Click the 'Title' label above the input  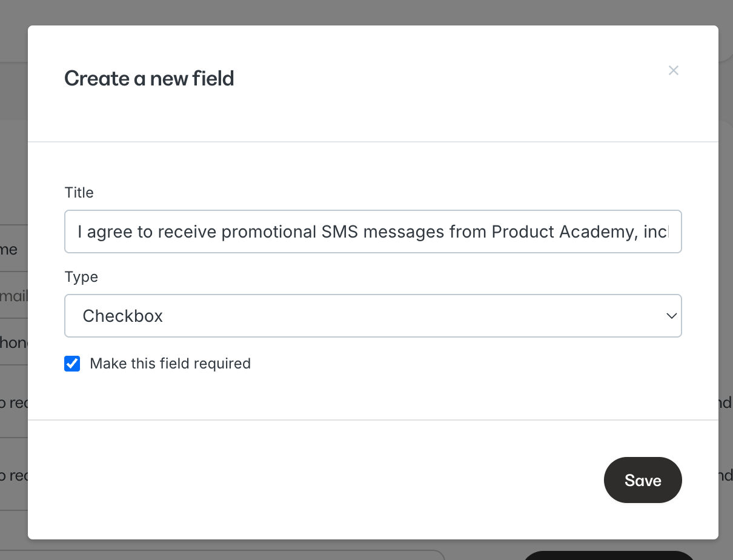point(79,193)
